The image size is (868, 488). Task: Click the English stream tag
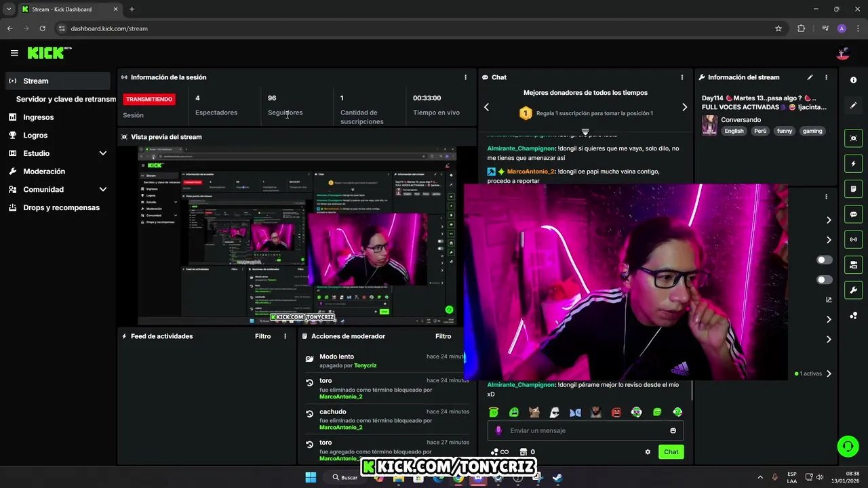(x=734, y=131)
